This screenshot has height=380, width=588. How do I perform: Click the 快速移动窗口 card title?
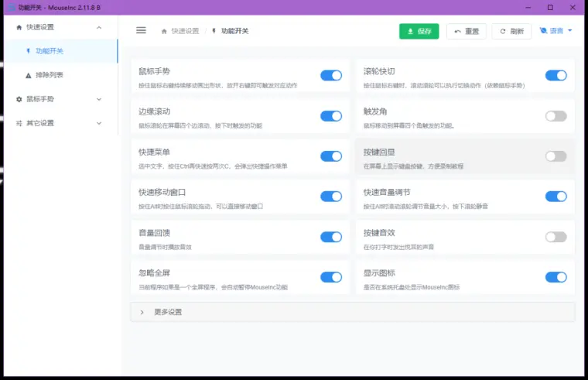coord(162,192)
